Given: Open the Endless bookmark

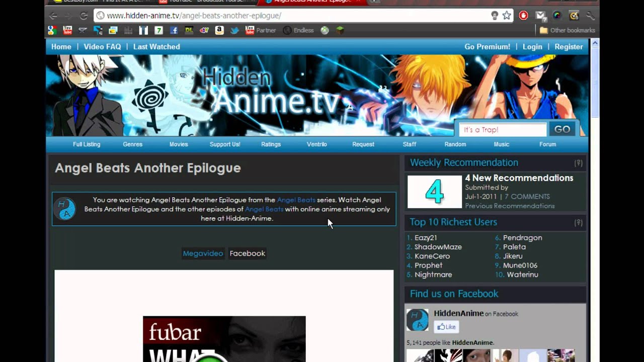Looking at the screenshot, I should 298,30.
